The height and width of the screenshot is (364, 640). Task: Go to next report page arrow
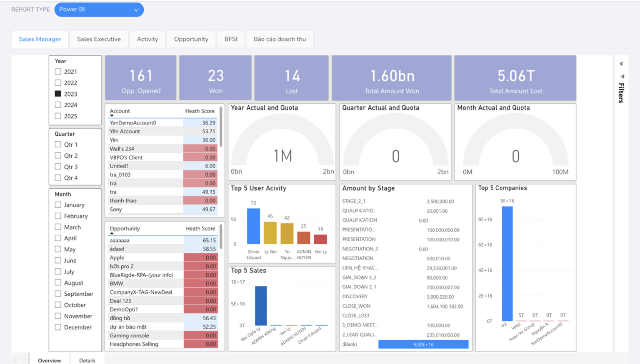click(24, 360)
